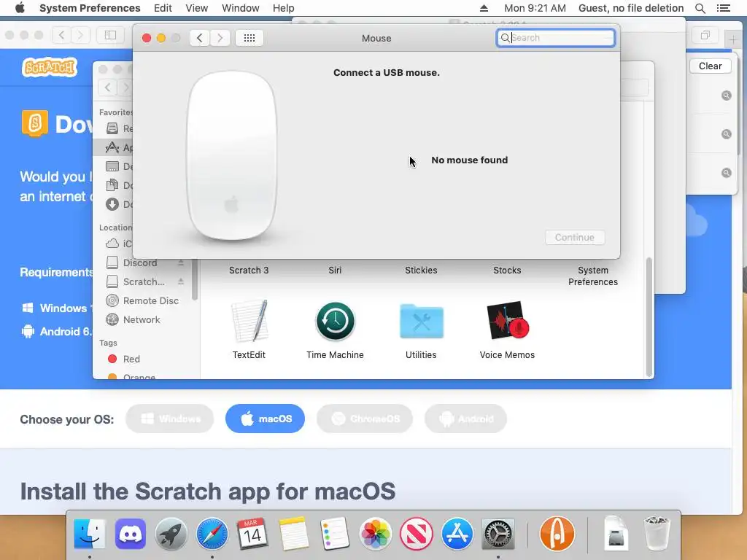Select Android under Choose your OS
747x560 pixels.
[465, 419]
